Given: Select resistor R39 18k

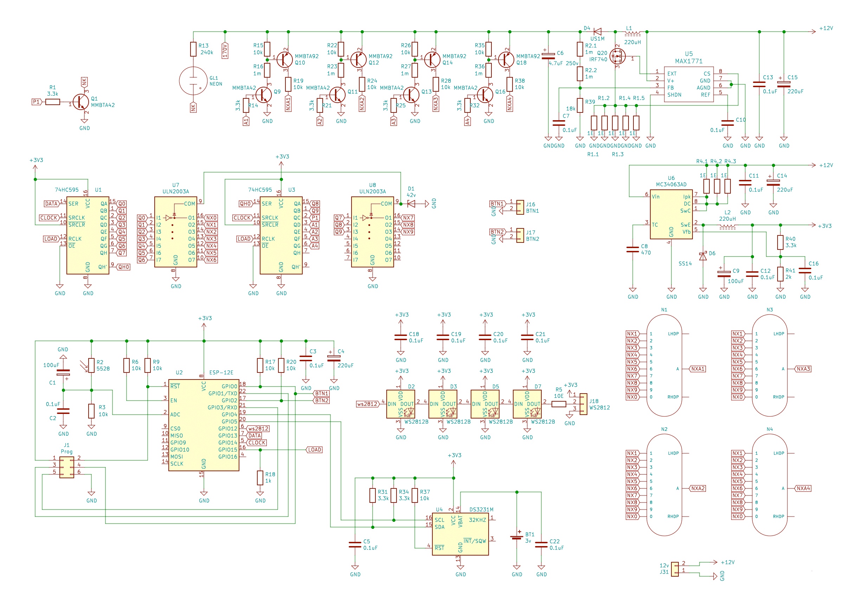Looking at the screenshot, I should tap(580, 105).
